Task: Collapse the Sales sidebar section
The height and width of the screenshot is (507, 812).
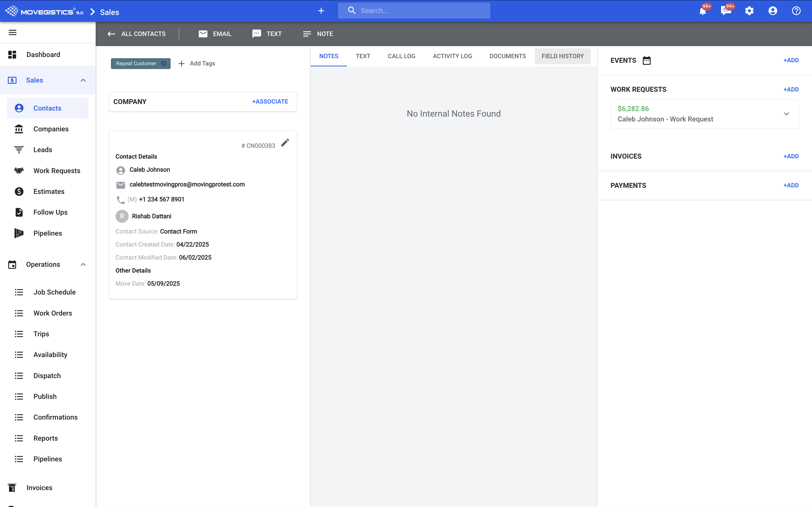Action: click(83, 80)
